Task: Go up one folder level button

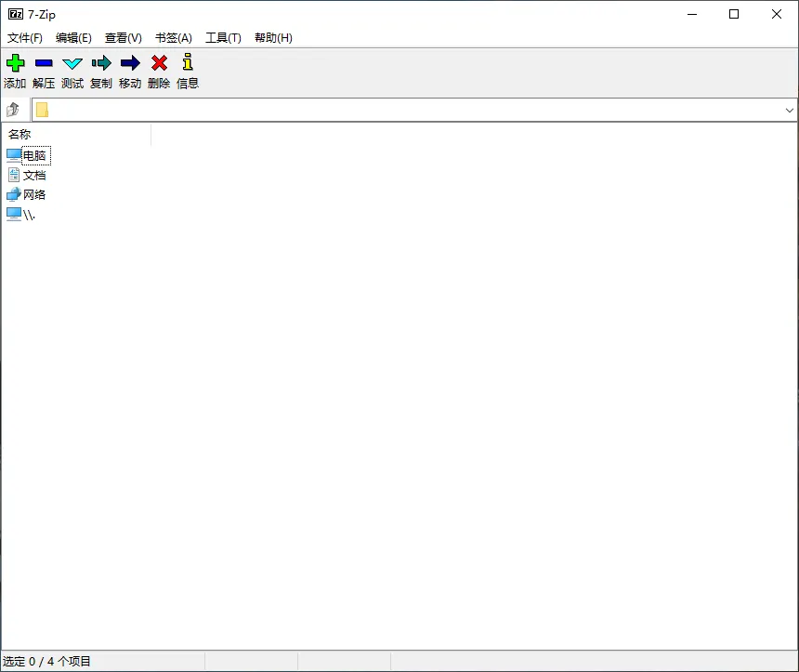Action: click(13, 110)
